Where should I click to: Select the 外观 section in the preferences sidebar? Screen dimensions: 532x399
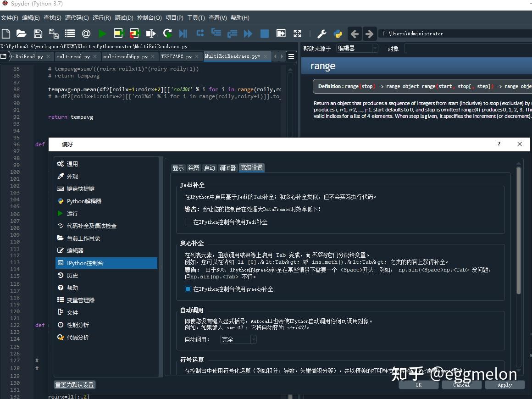[x=73, y=176]
